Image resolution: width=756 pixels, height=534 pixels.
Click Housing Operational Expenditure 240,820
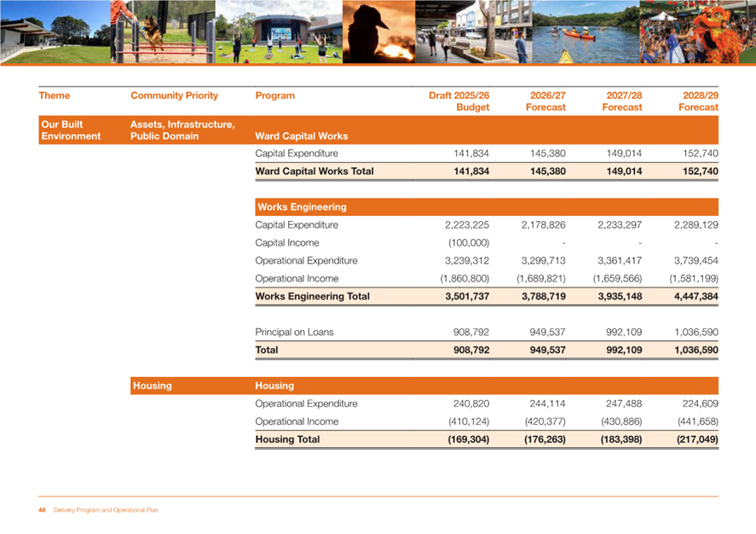(x=471, y=403)
